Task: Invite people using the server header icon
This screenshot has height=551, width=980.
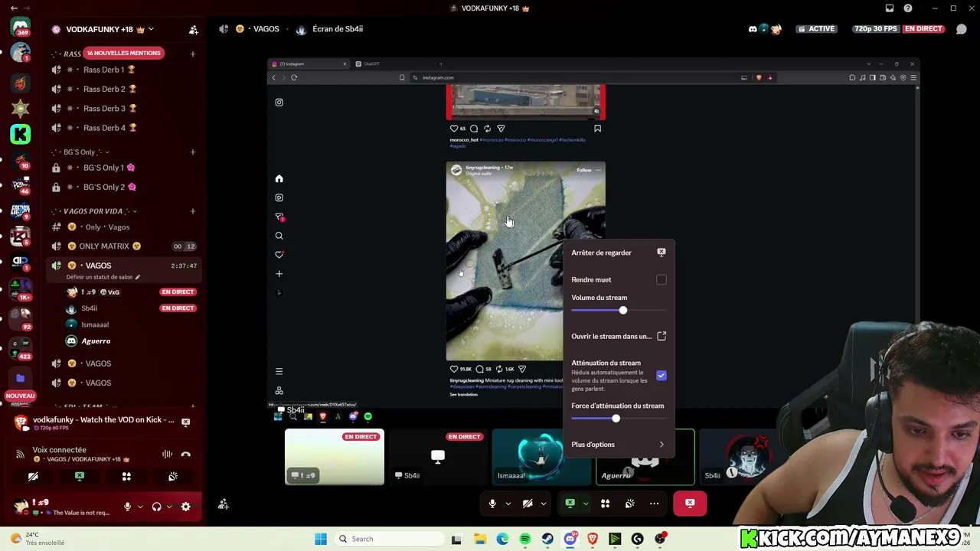Action: 194,29
